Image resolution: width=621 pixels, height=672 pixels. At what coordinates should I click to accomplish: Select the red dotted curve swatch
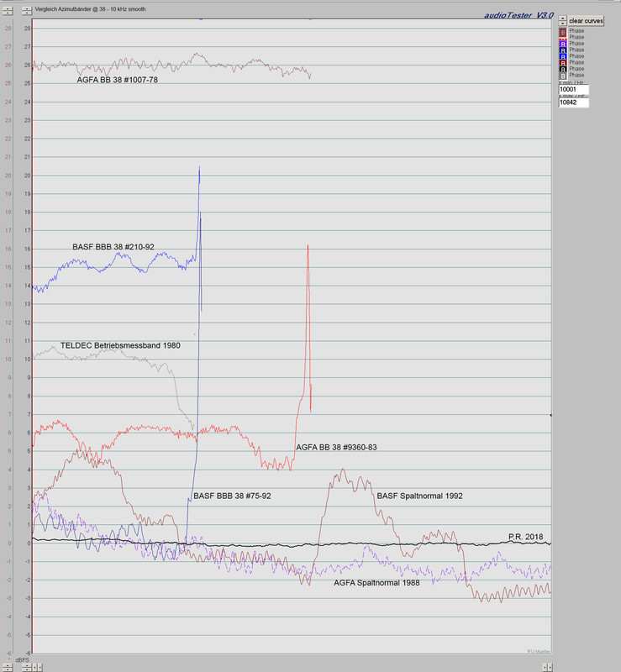coord(563,39)
